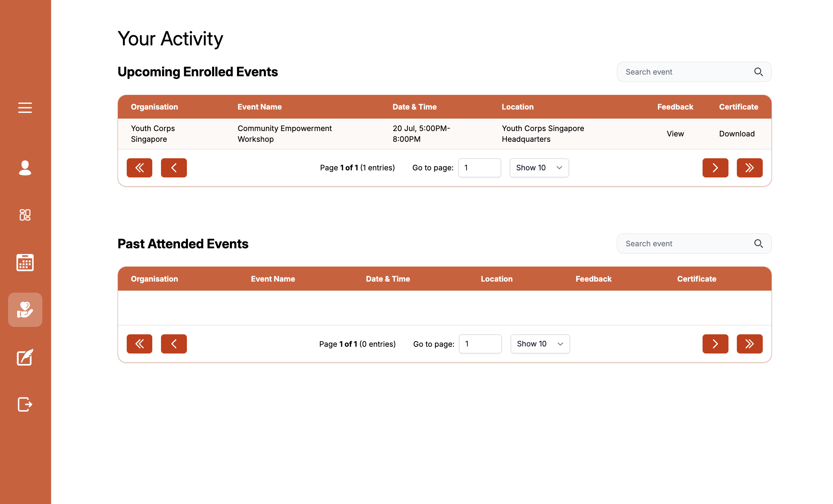The width and height of the screenshot is (833, 504).
Task: Open the calendar icon in sidebar
Action: point(25,262)
